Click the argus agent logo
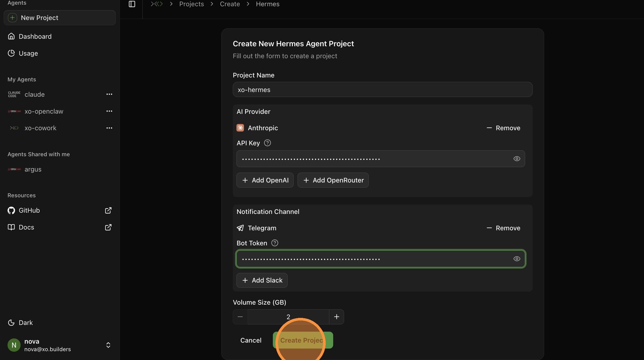The image size is (644, 360). click(x=14, y=169)
